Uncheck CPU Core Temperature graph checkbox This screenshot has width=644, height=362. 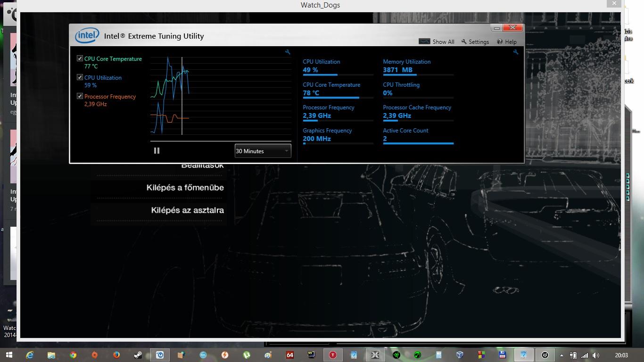click(x=80, y=58)
